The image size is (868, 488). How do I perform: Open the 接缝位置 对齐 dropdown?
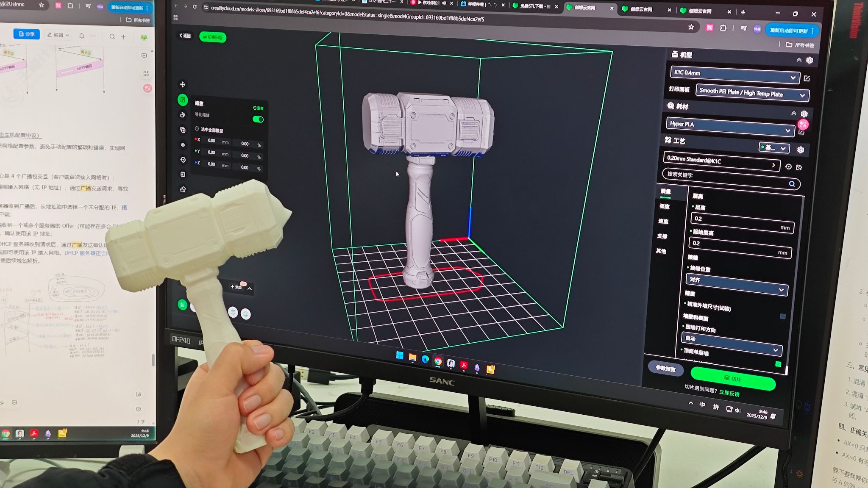(x=737, y=285)
